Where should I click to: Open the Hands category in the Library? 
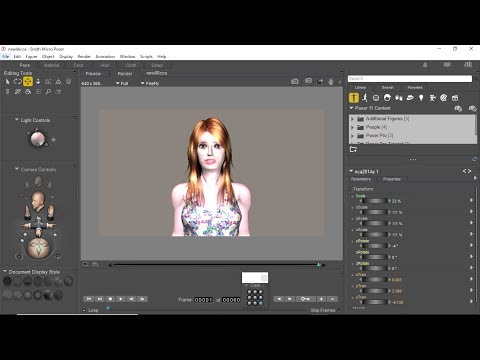[x=399, y=98]
